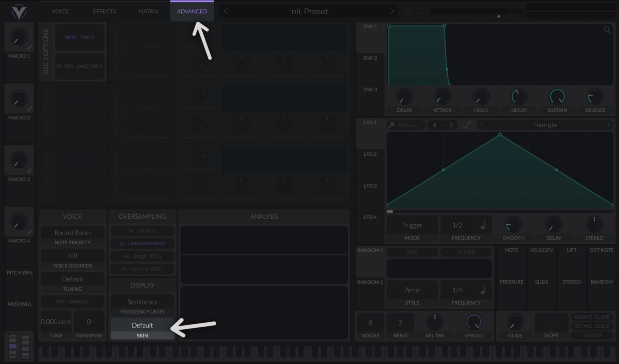Screen dimensions: 619x364
Task: Turn the SUSTAIN knob of the envelope
Action: (557, 97)
